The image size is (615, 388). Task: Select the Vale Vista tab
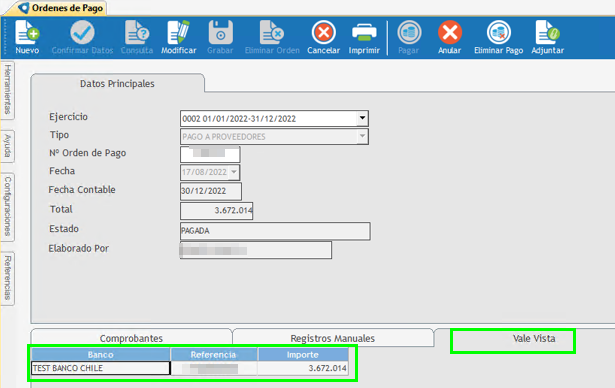[534, 338]
